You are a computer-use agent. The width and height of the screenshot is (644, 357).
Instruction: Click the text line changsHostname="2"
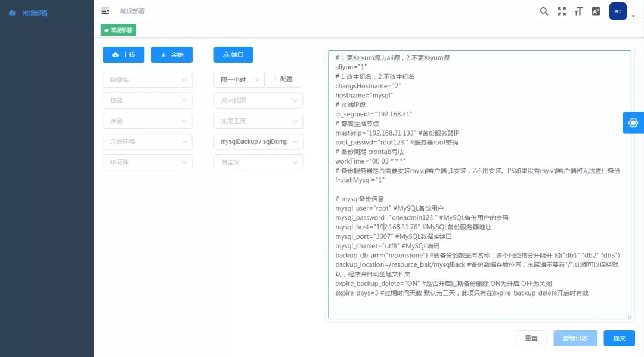click(367, 86)
